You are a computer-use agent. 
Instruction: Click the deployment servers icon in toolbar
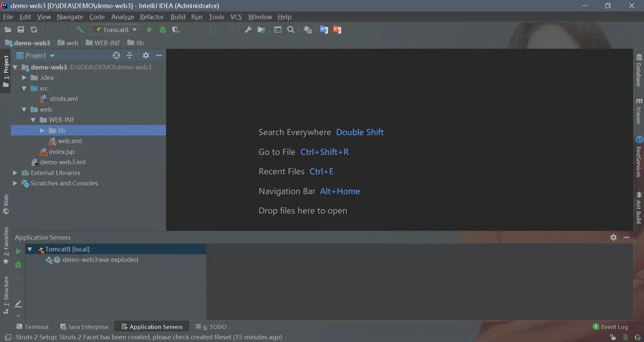[x=308, y=29]
